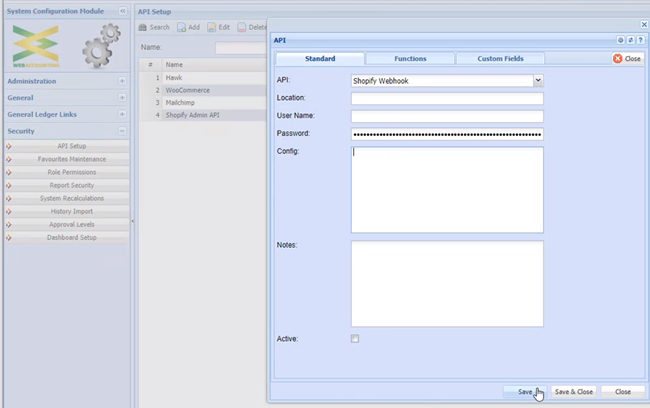Click the Search binoculars icon in API Setup toolbar

pyautogui.click(x=143, y=27)
